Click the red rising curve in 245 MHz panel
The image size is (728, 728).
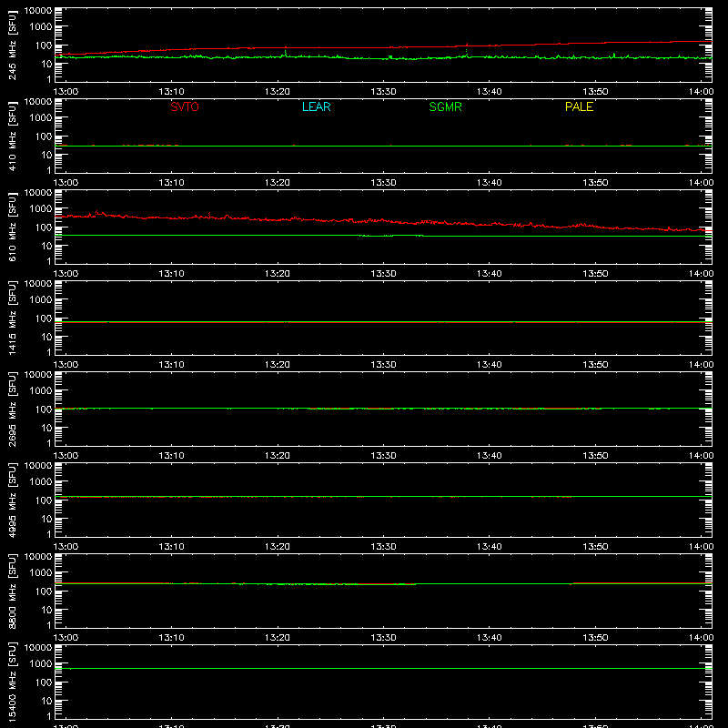(x=383, y=47)
